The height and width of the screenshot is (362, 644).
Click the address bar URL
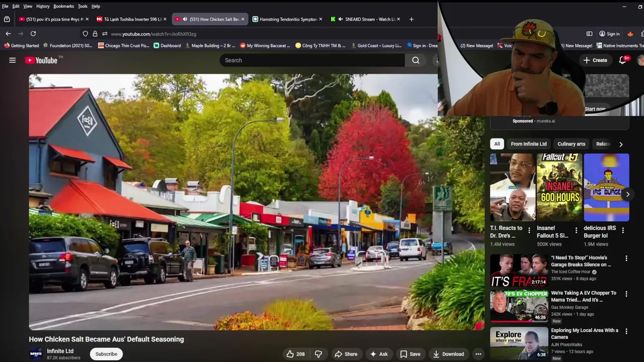pyautogui.click(x=153, y=34)
